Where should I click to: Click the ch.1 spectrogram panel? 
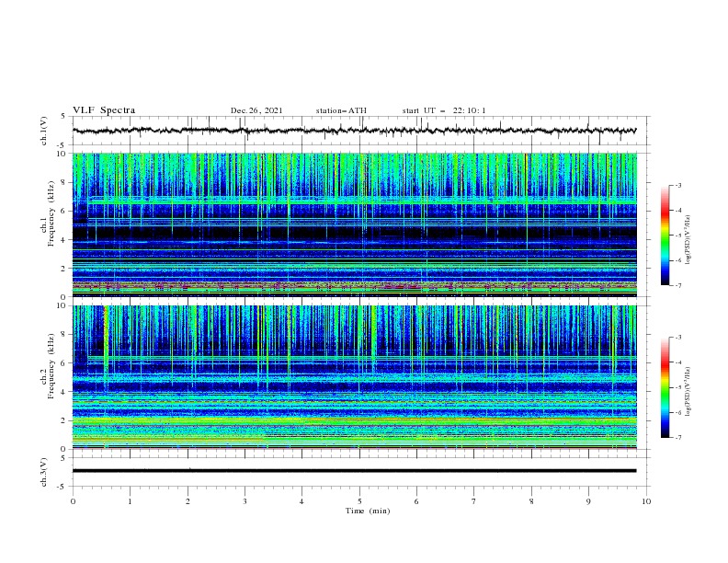pos(355,224)
